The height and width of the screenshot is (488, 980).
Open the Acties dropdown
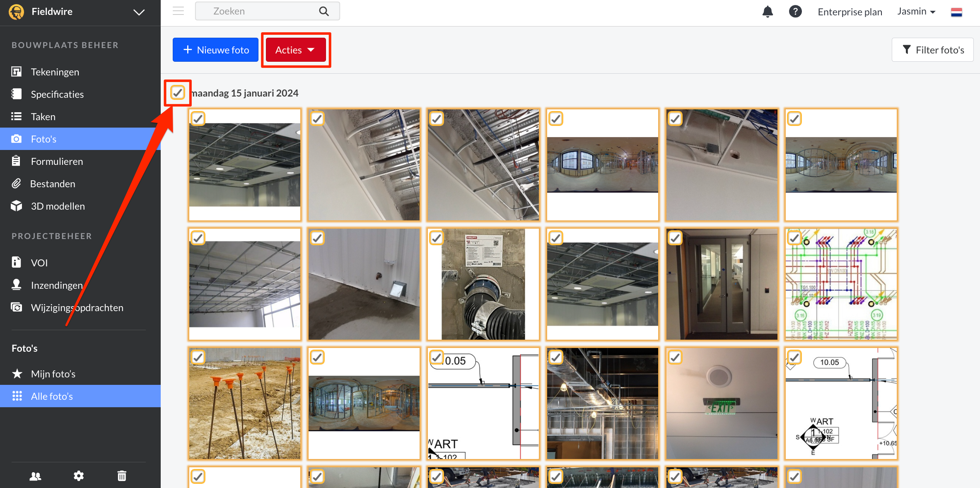pyautogui.click(x=296, y=50)
